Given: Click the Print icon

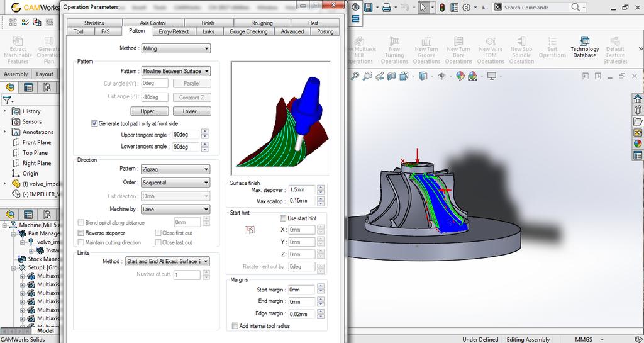Looking at the screenshot, I should [x=387, y=8].
